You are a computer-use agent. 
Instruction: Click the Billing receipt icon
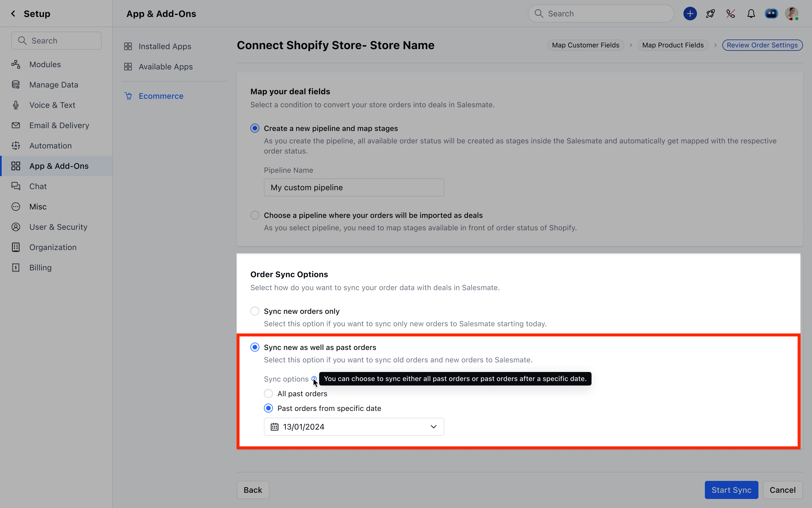click(x=16, y=268)
